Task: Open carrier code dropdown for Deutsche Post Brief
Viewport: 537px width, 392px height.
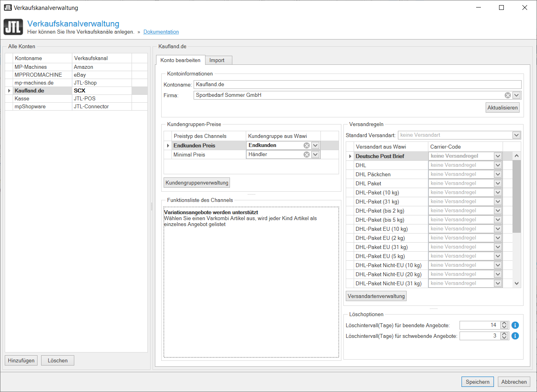Action: coord(498,156)
